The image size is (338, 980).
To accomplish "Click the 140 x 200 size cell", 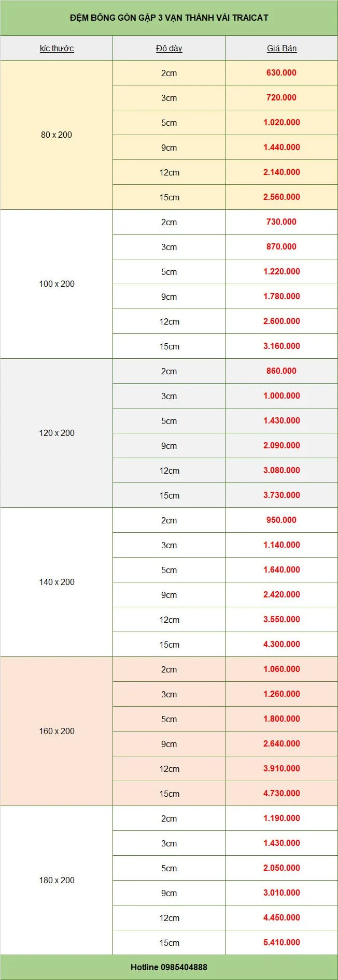I will tap(57, 582).
